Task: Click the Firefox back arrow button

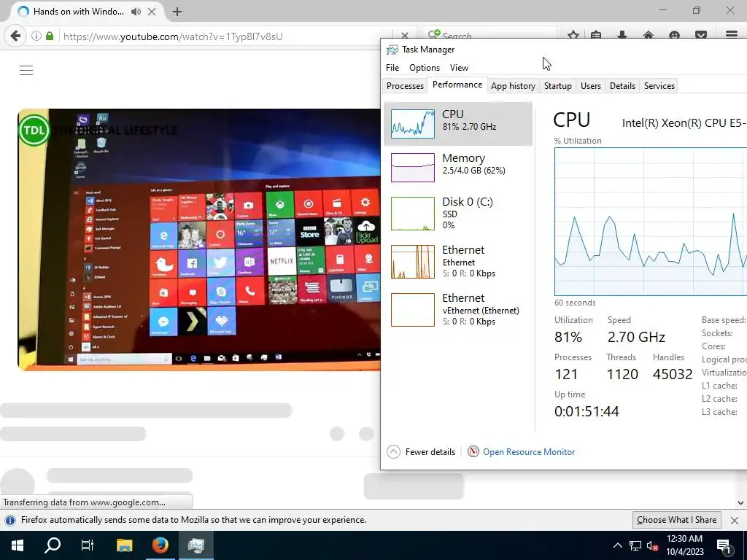Action: point(15,36)
